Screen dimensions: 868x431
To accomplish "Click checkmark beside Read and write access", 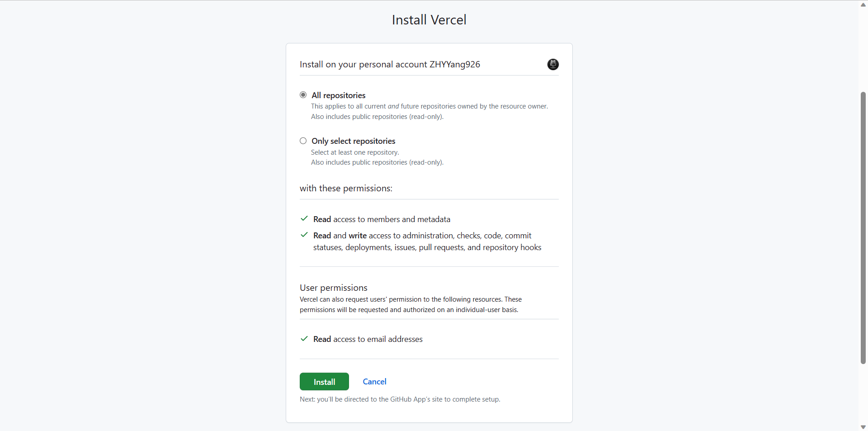I will [304, 235].
